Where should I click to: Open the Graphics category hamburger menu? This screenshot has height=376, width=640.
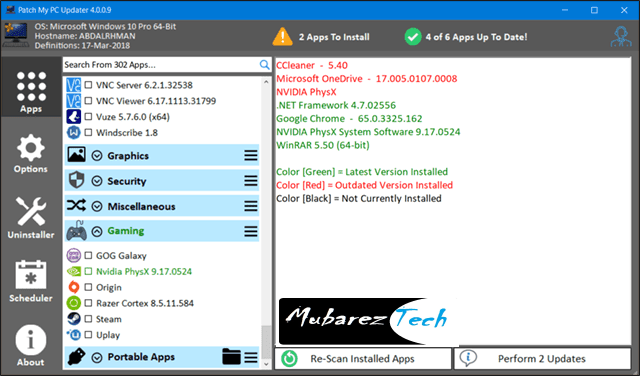(x=251, y=156)
